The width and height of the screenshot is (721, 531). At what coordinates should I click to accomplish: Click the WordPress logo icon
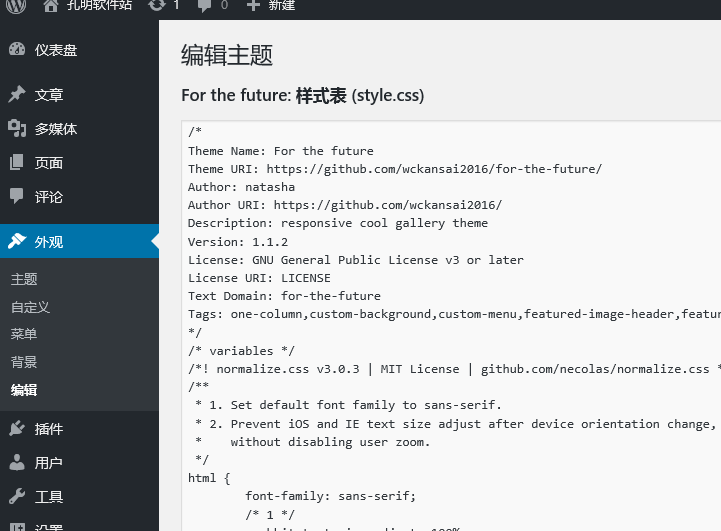click(16, 5)
